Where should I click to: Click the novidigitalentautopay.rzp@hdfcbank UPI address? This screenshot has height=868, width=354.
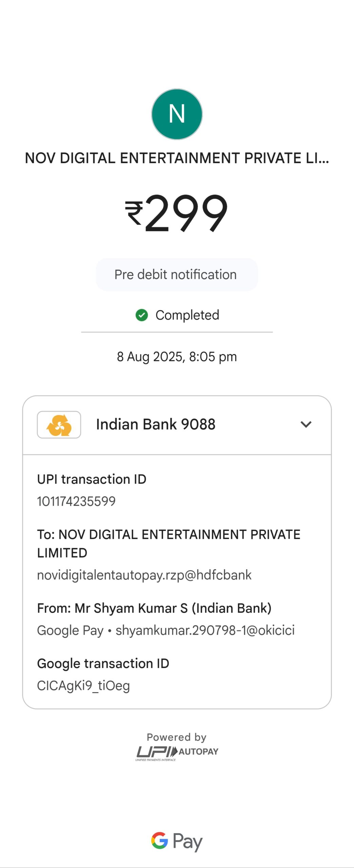coord(144,575)
